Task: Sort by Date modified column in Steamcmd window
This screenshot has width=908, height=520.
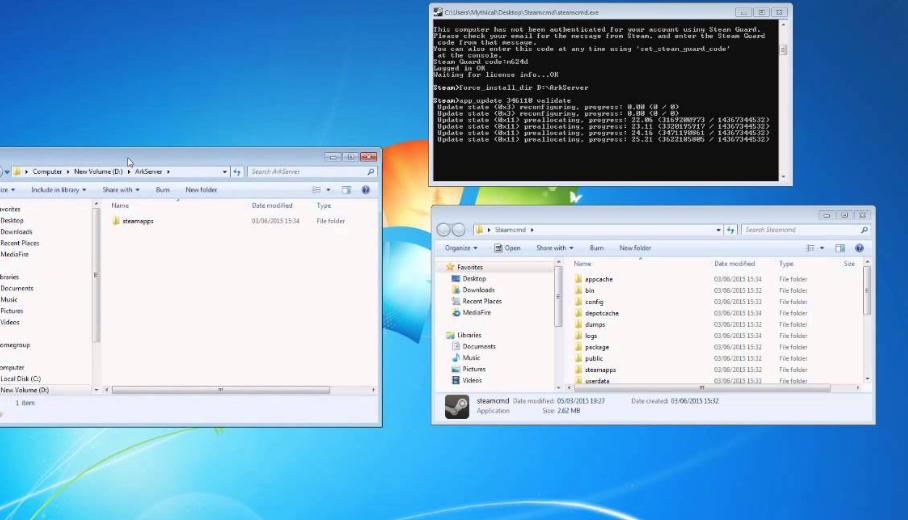Action: pos(736,264)
